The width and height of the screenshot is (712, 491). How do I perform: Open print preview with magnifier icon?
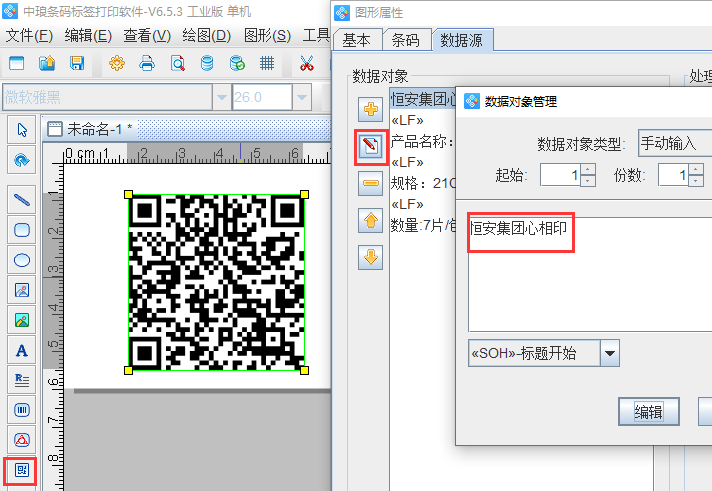(x=177, y=63)
